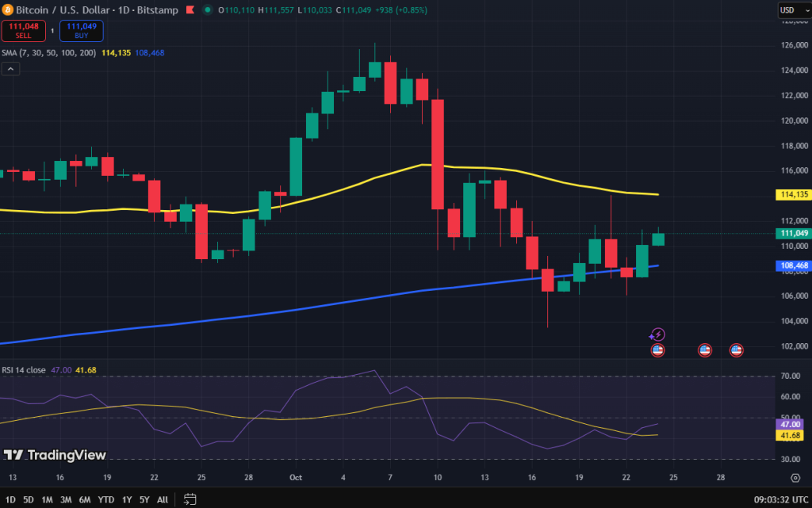Click the green market status dot in the legend

[x=206, y=10]
